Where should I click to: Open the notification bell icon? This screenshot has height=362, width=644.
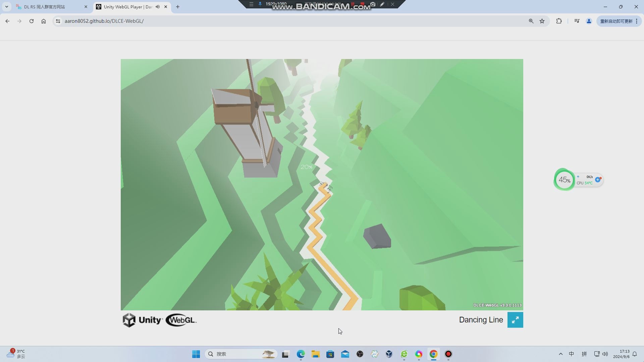(635, 354)
